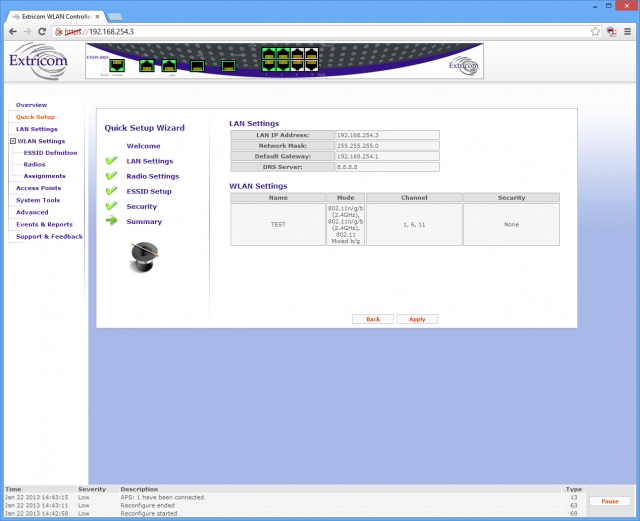Click the top-right white WLAN port in block
Viewport: 640px width, 521px height.
tap(311, 53)
